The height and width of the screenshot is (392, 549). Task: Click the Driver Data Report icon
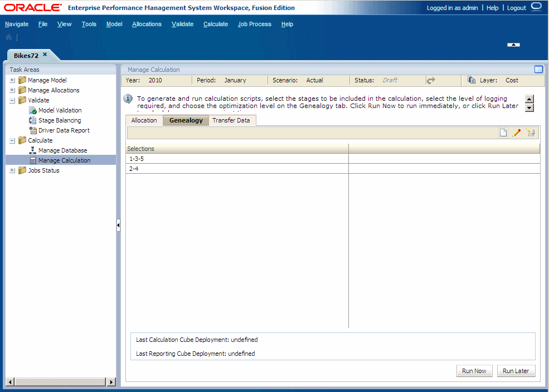[x=33, y=130]
